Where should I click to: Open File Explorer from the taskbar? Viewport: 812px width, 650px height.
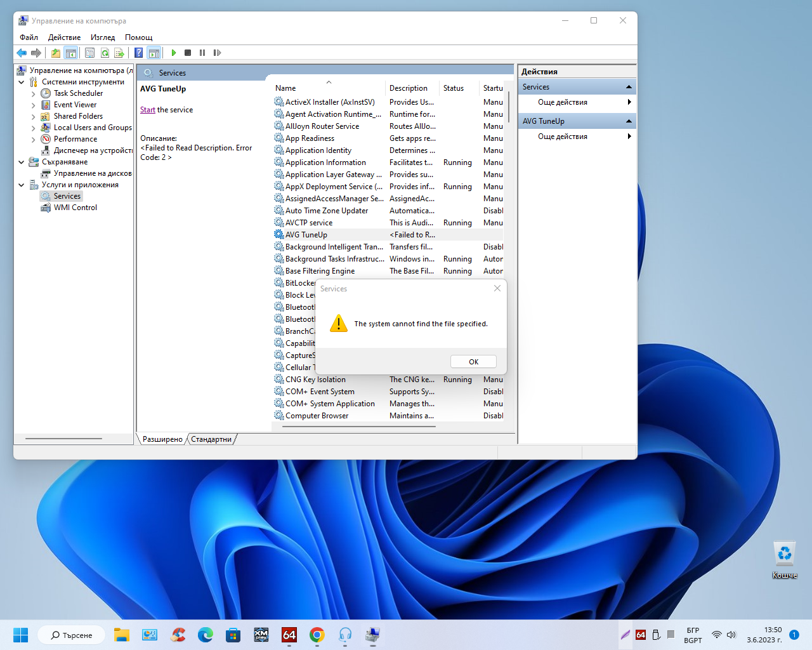click(x=121, y=635)
